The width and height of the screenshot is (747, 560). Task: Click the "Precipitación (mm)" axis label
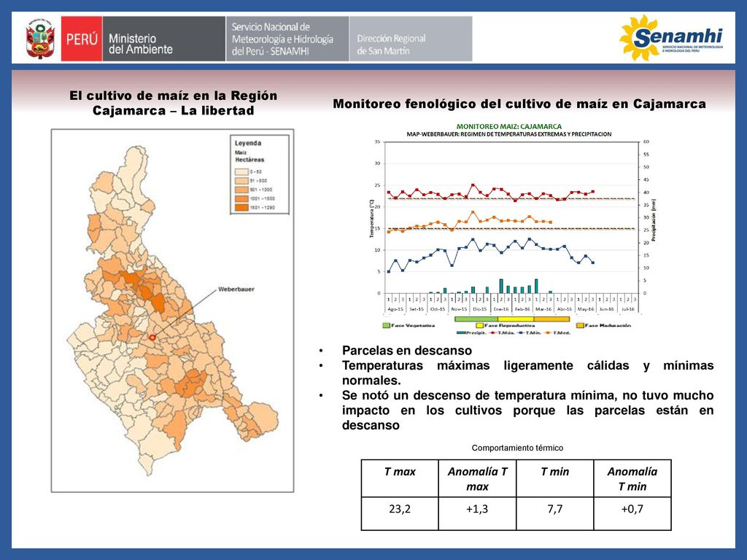tap(654, 219)
